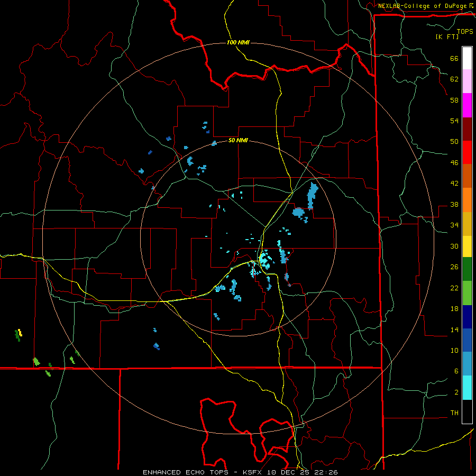This screenshot has height=476, width=476.
Task: Pick the magenta band in the color scale
Action: coord(467,105)
